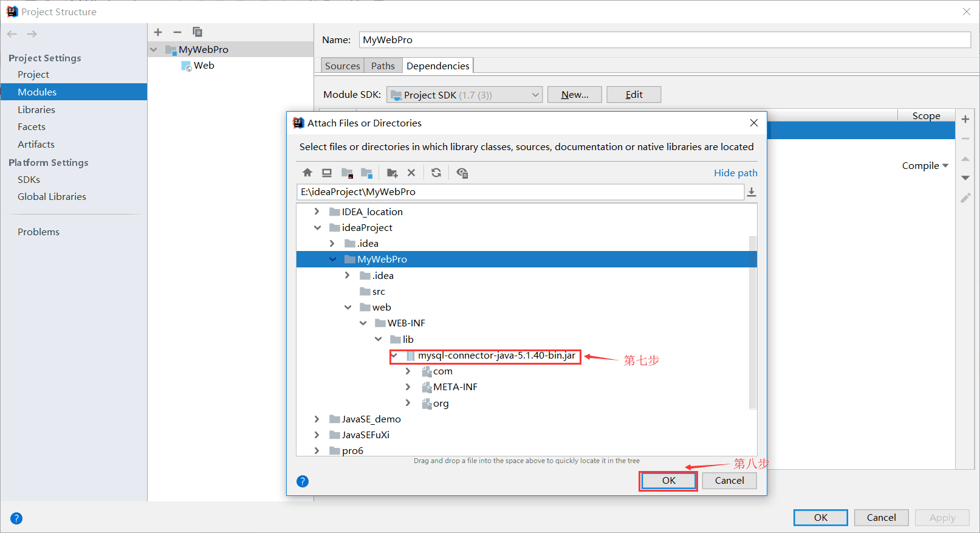Expand the JavaSE_demo folder
This screenshot has width=980, height=533.
pyautogui.click(x=317, y=419)
